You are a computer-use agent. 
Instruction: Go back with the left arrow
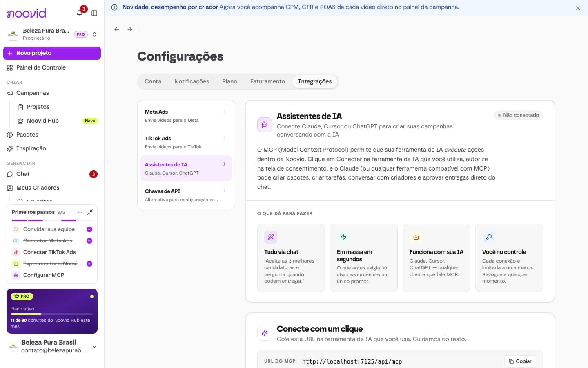tap(117, 29)
